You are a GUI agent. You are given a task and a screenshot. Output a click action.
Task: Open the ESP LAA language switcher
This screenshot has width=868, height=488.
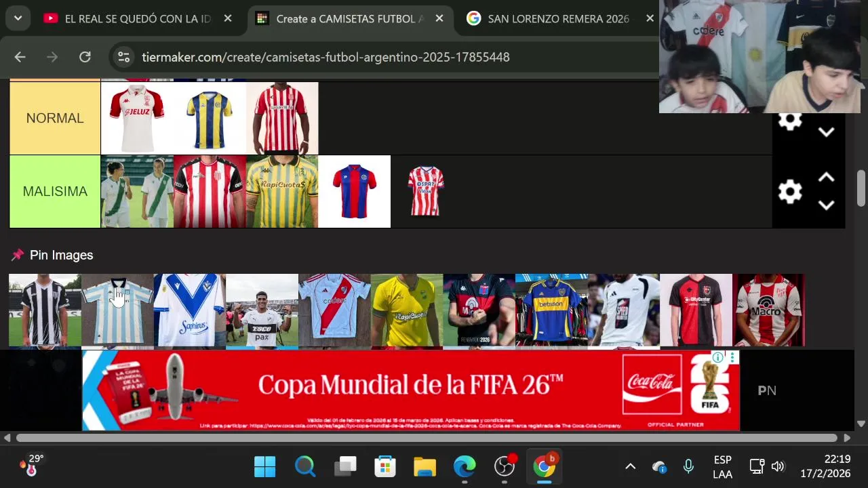pos(722,466)
